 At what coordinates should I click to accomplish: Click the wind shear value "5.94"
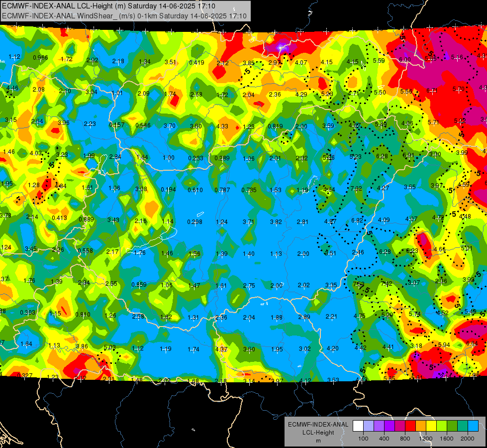pyautogui.click(x=444, y=344)
